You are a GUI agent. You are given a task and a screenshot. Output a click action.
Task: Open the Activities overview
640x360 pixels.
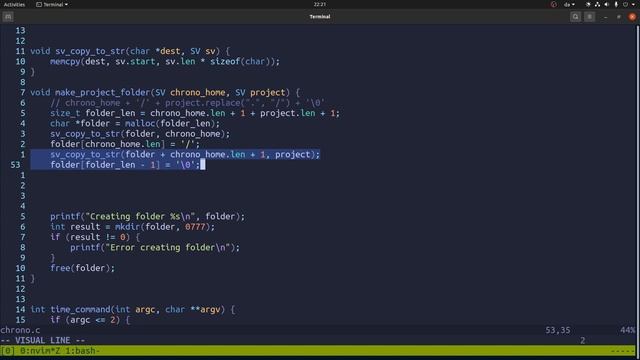point(14,4)
